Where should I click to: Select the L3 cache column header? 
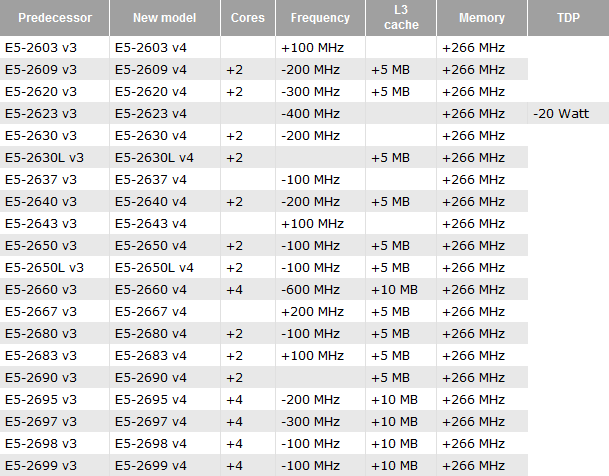coord(400,18)
